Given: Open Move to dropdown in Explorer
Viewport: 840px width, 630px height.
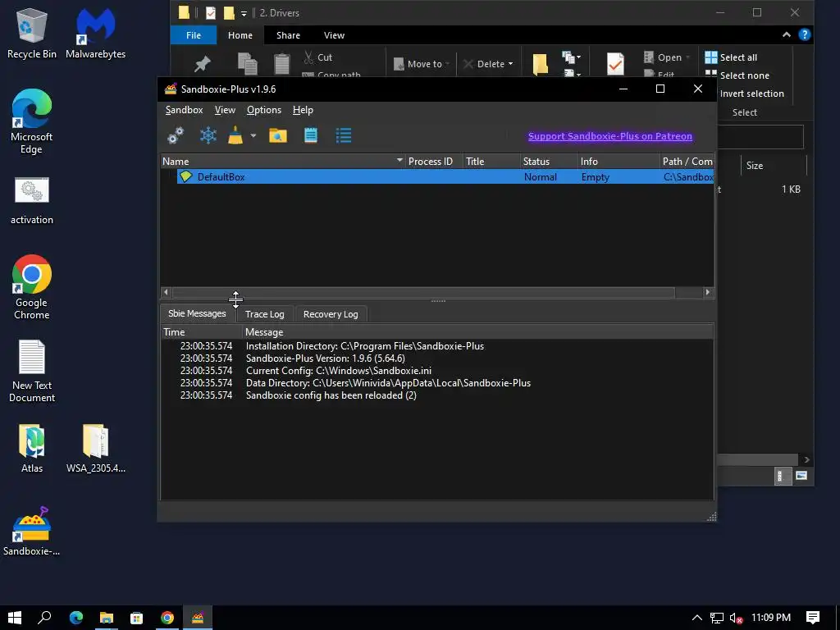Looking at the screenshot, I should point(421,64).
